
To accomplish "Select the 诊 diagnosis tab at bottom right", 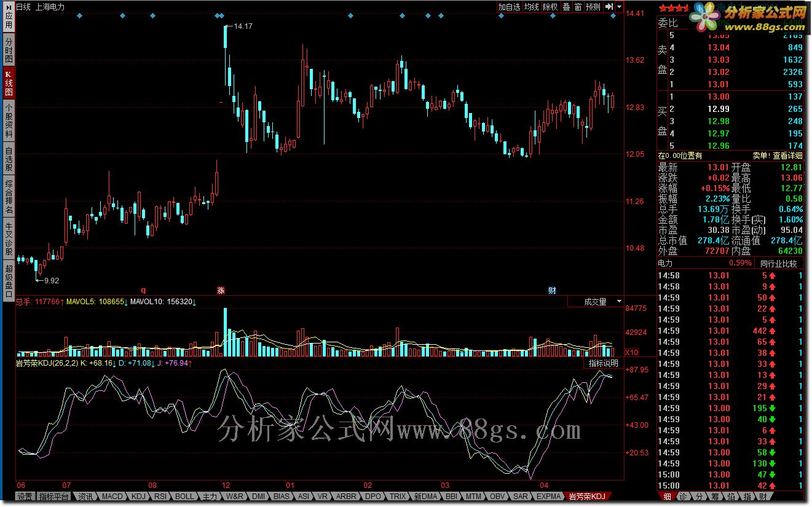I will pos(683,497).
